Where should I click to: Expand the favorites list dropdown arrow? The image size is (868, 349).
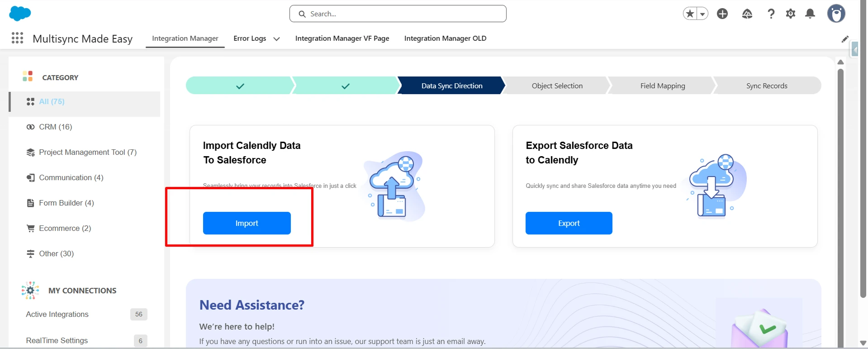702,14
